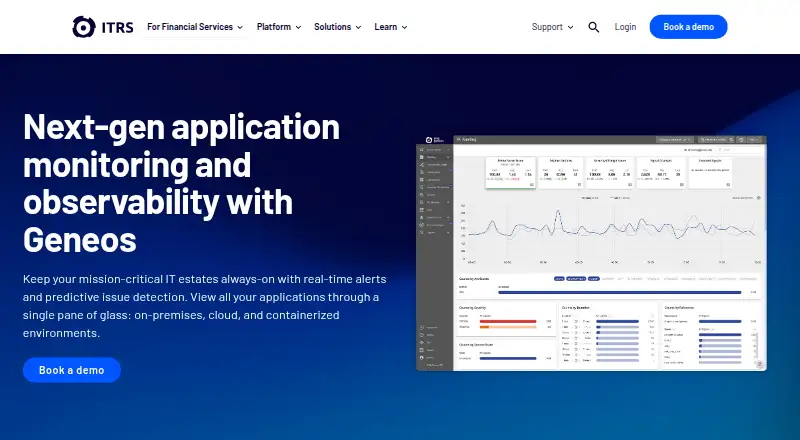Expand the Support menu
The image size is (800, 440).
pos(553,27)
